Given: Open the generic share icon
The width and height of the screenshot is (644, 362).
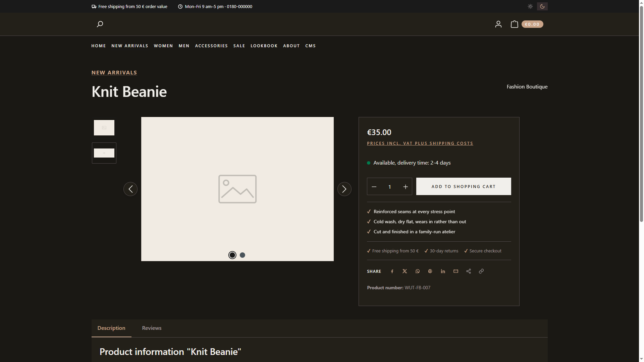Looking at the screenshot, I should pyautogui.click(x=469, y=271).
